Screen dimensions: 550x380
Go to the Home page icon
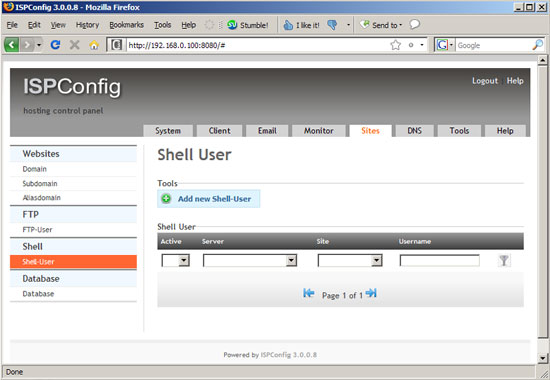pos(94,45)
